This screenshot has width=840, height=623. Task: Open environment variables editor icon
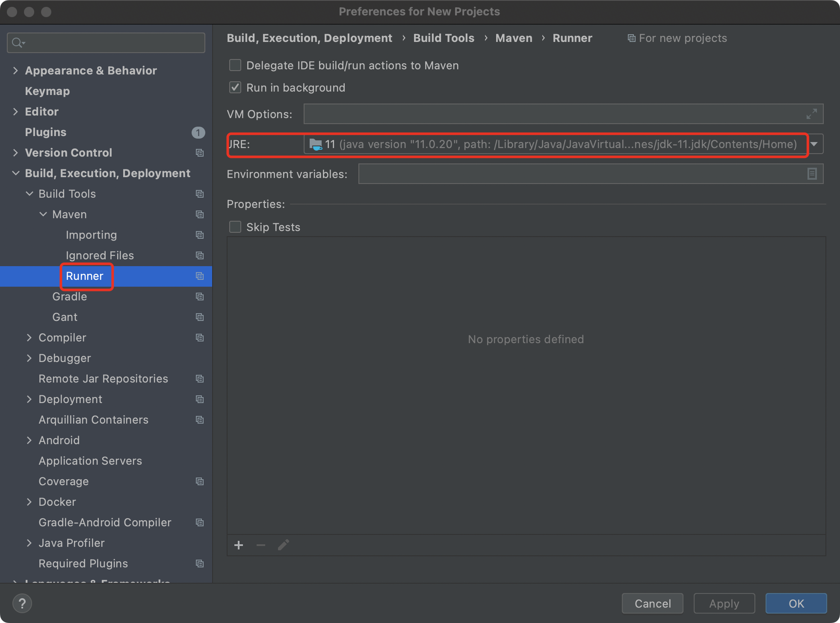tap(812, 174)
